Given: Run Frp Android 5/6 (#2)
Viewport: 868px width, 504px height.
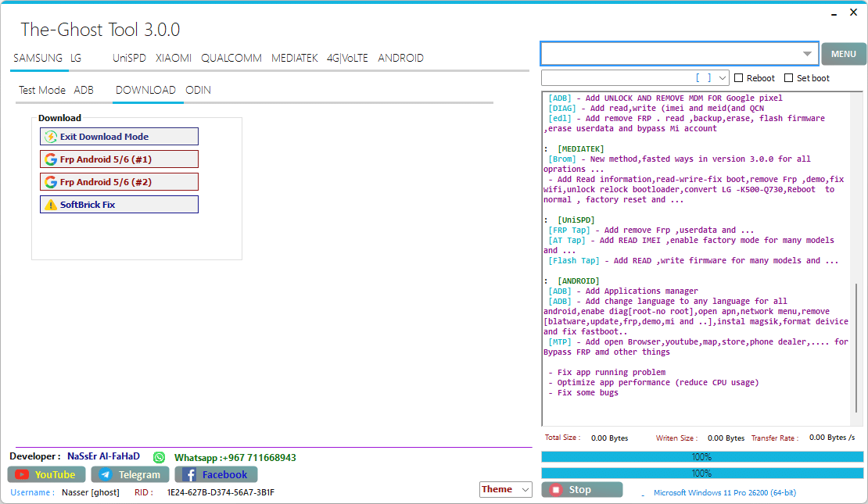Looking at the screenshot, I should 119,182.
